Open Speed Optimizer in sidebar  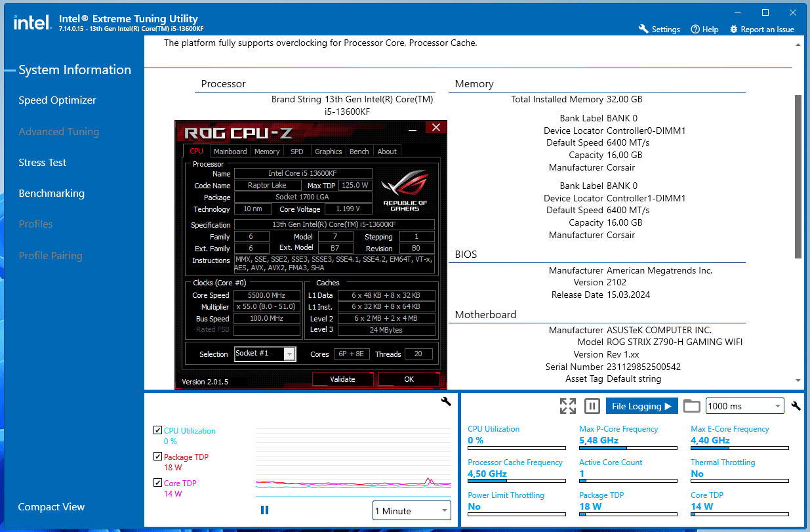point(57,100)
